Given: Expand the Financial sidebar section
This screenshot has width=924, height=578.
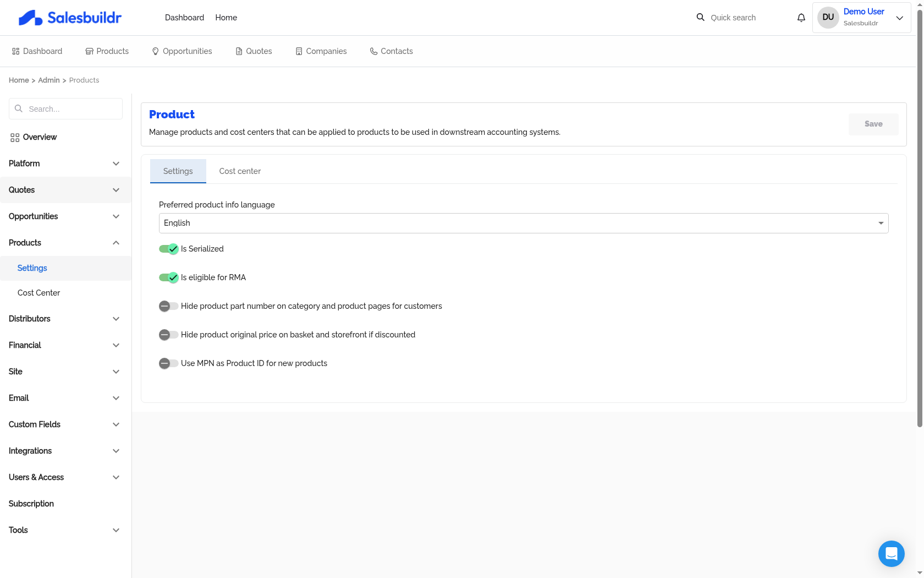Looking at the screenshot, I should click(65, 345).
